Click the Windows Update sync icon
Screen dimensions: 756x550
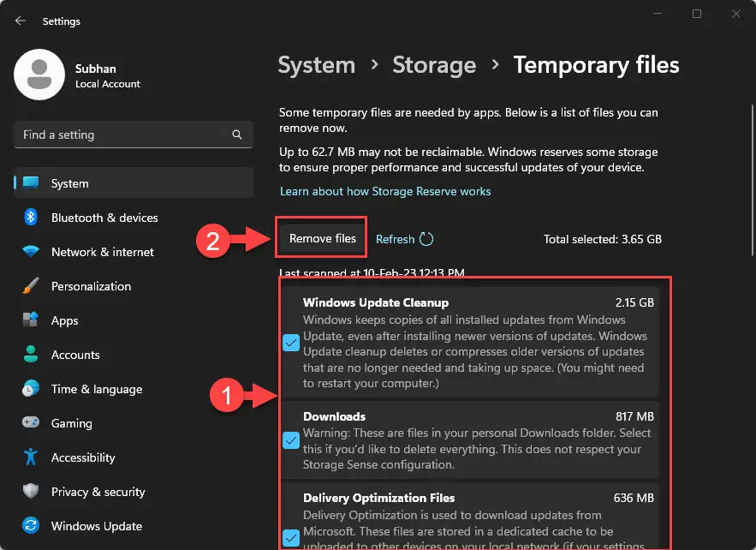[x=31, y=525]
